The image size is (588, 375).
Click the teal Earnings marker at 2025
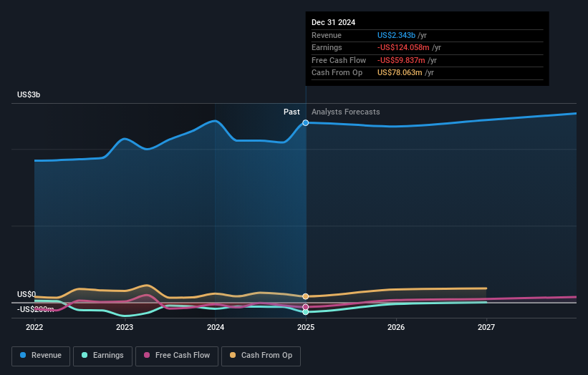click(x=306, y=312)
